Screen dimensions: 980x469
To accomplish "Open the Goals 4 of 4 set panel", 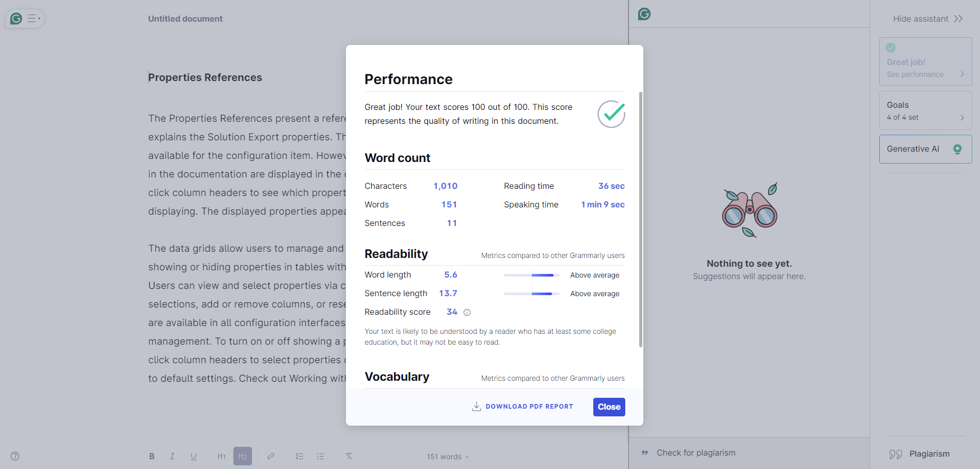I will (925, 111).
